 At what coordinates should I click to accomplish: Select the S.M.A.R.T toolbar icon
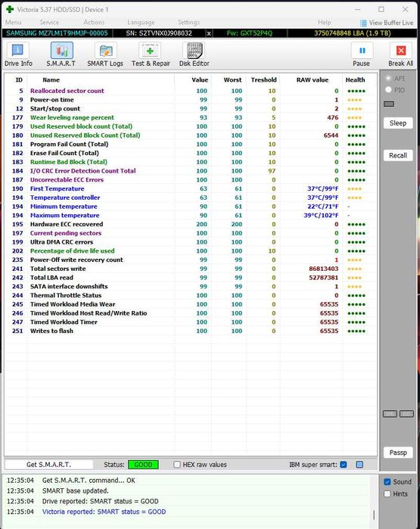(x=61, y=51)
